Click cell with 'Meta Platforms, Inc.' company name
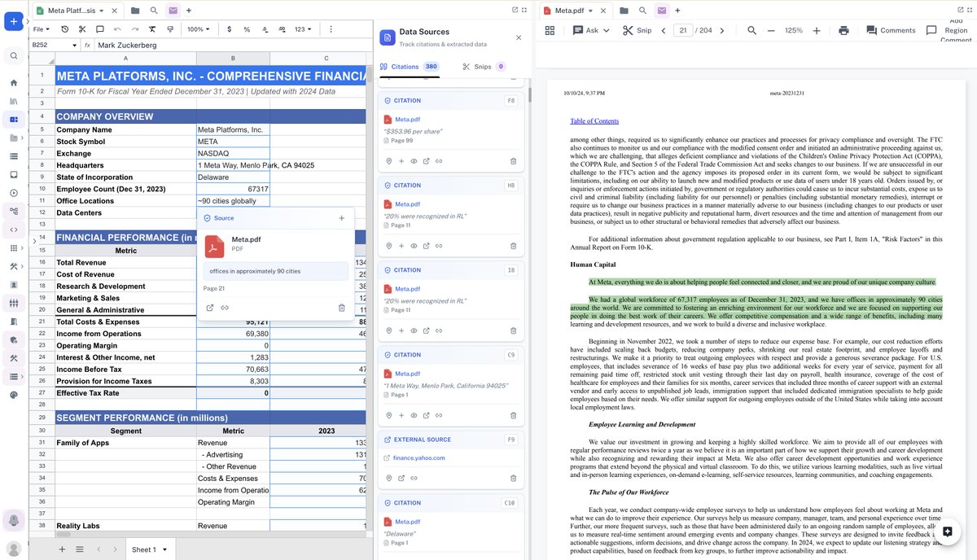This screenshot has height=560, width=977. [x=233, y=129]
